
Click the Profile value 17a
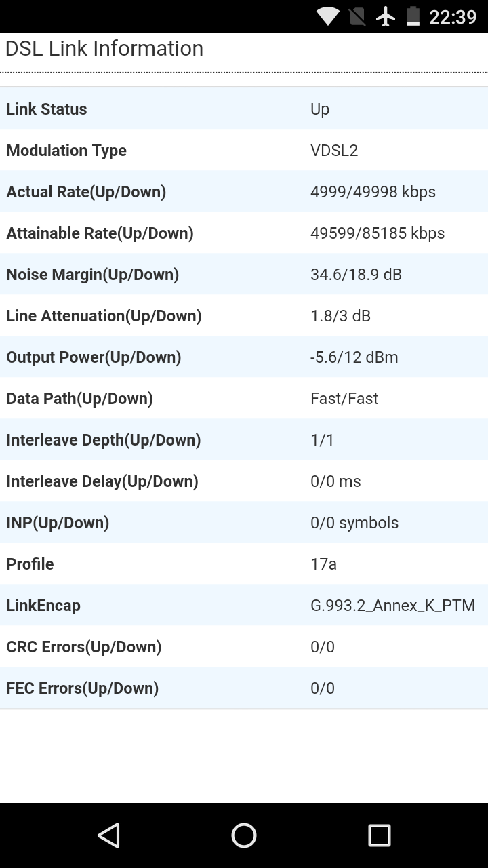coord(323,564)
